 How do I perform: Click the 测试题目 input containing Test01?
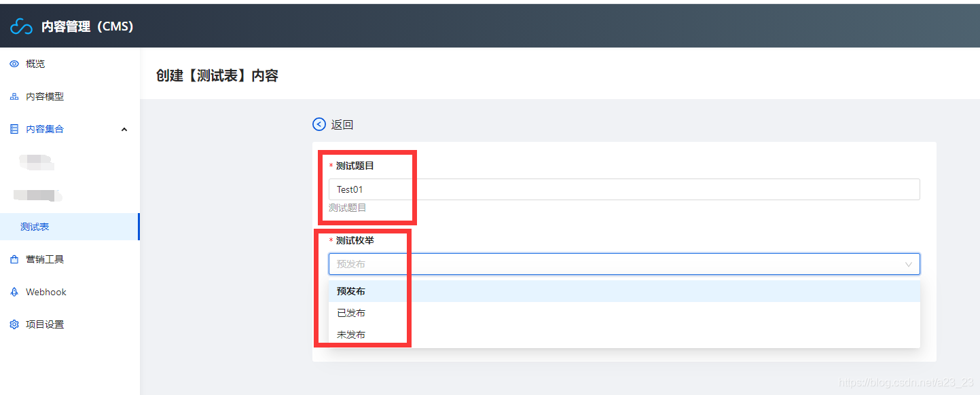point(624,189)
